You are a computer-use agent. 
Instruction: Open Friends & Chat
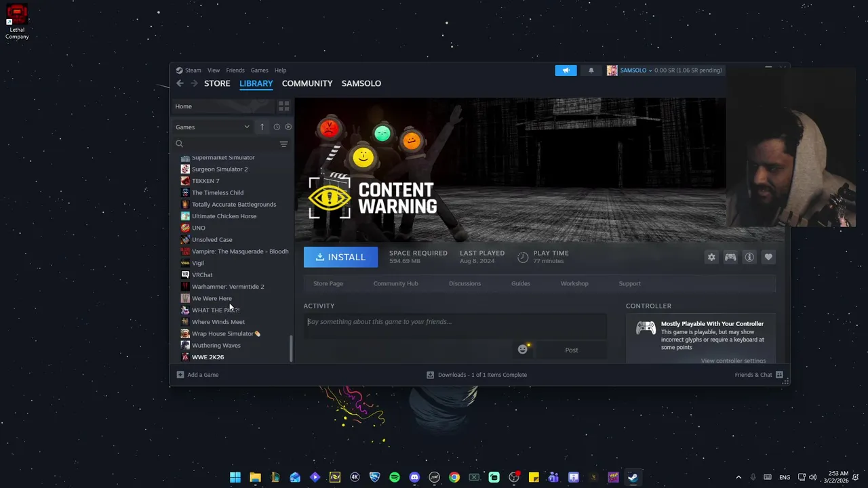(x=759, y=375)
